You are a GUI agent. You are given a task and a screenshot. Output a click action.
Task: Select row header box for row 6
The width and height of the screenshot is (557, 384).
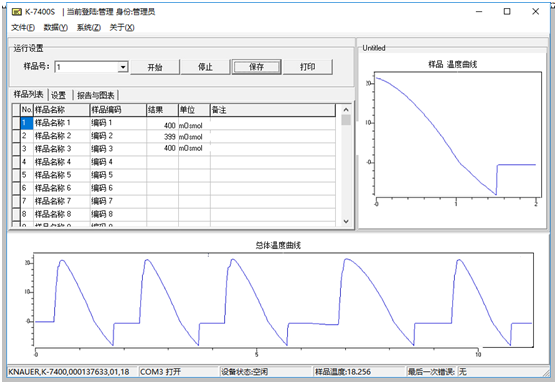tap(16, 188)
